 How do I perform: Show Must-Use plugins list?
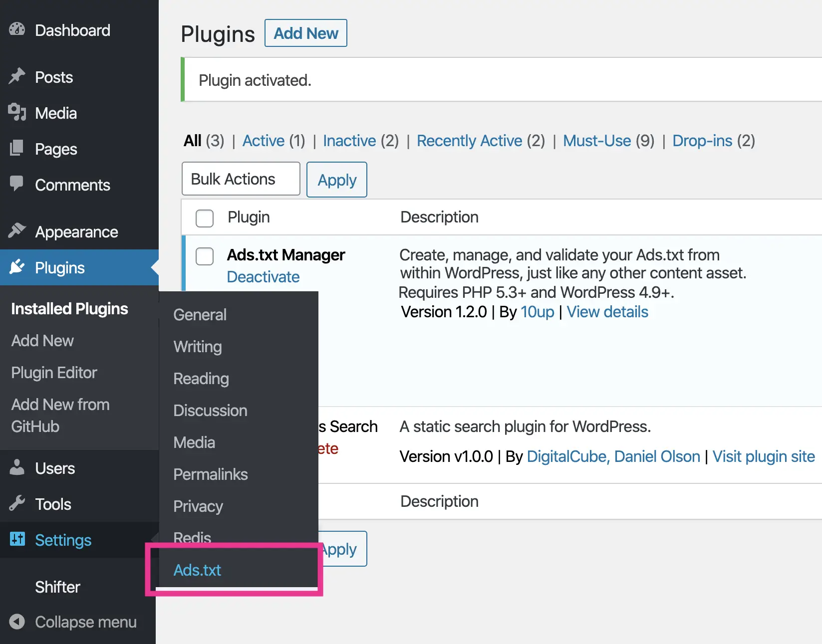point(597,141)
